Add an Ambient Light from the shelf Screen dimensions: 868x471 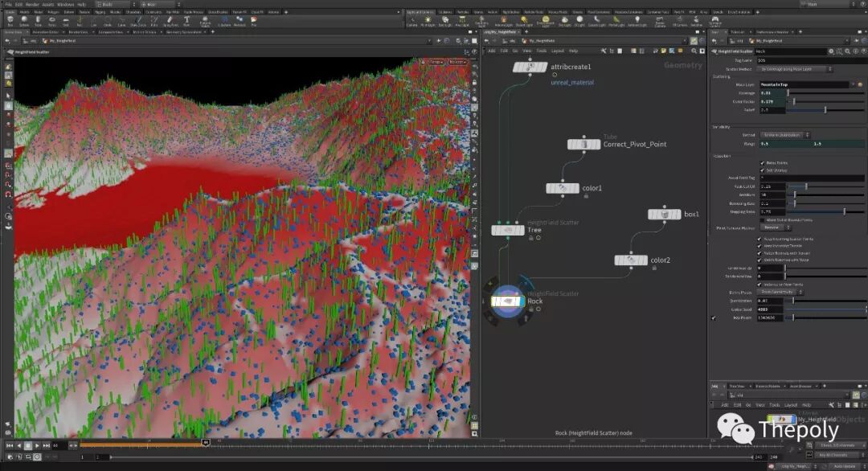[637, 22]
